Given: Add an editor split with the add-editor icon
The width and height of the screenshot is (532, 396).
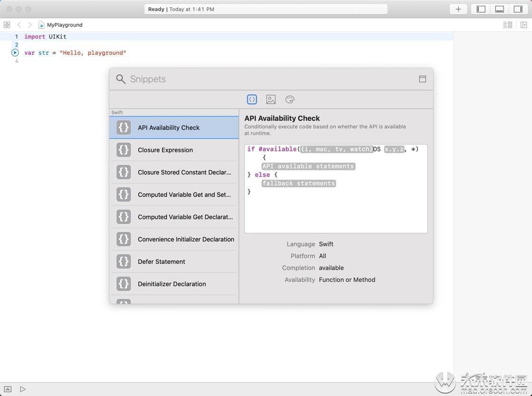Looking at the screenshot, I should tap(524, 25).
